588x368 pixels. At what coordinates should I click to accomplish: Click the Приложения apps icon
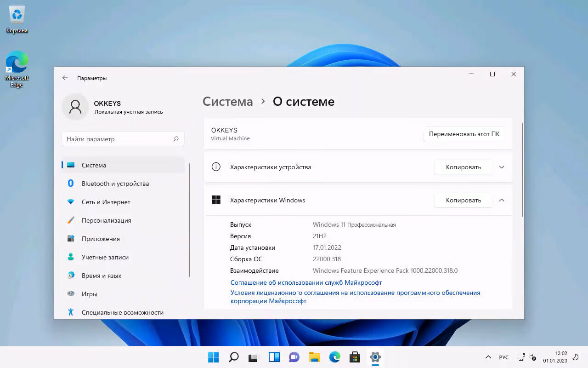point(71,239)
